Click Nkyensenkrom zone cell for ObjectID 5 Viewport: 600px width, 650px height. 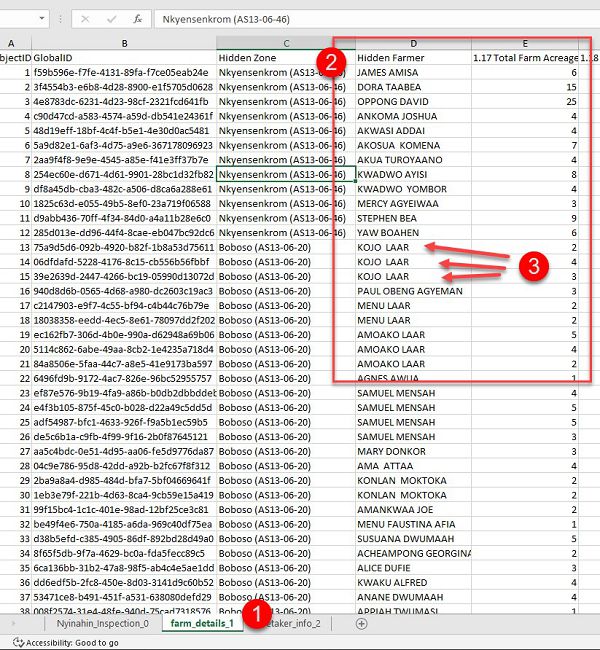(x=286, y=131)
